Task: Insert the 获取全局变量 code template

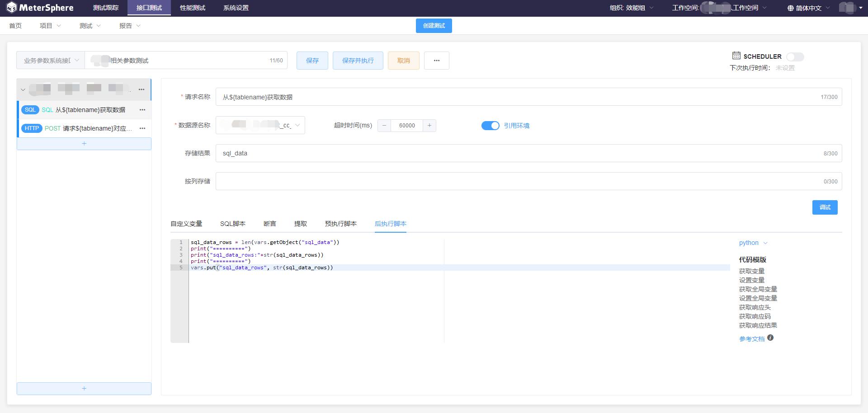Action: click(758, 289)
